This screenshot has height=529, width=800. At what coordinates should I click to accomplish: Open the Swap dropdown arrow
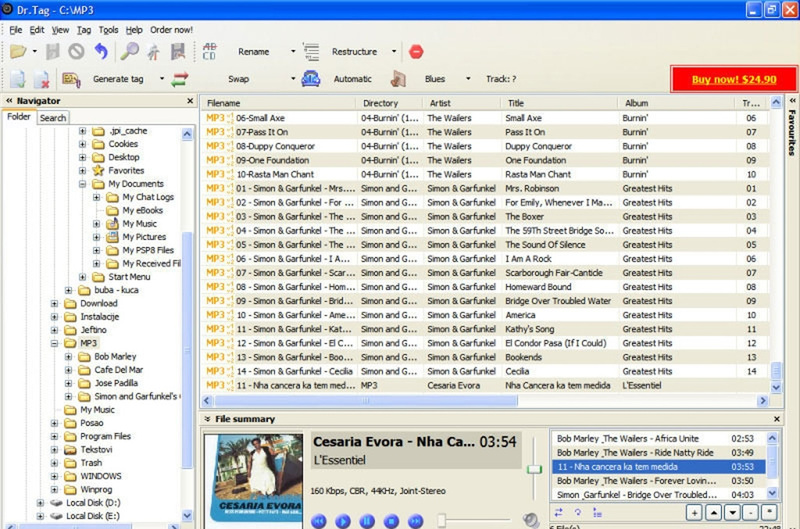click(x=293, y=79)
